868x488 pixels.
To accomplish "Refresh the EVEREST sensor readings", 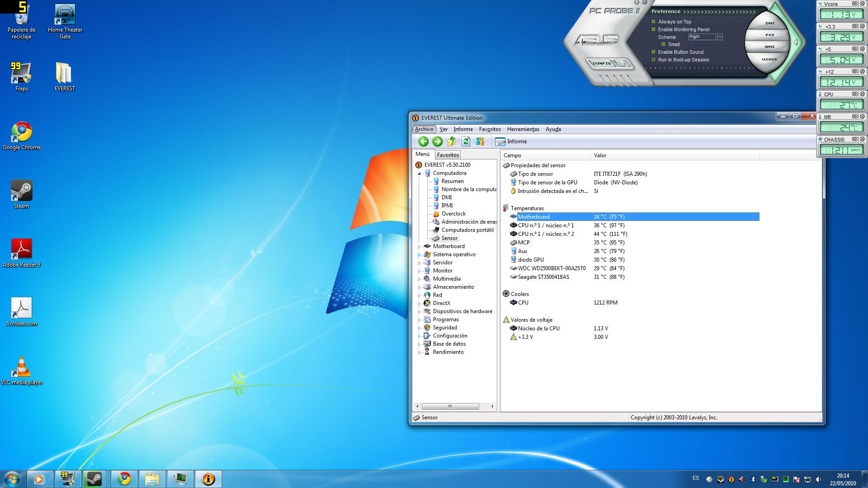I will (x=466, y=141).
